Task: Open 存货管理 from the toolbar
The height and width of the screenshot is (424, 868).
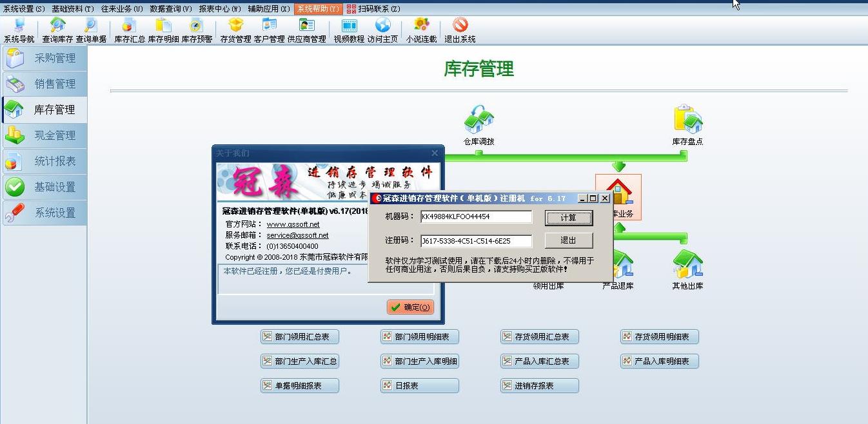Action: 235,30
